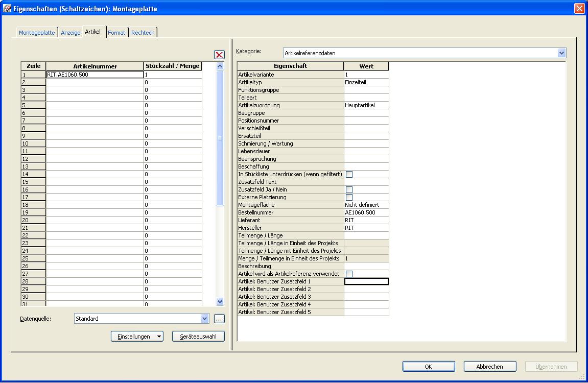The image size is (588, 383).
Task: Confirm with the OK button
Action: coord(428,367)
